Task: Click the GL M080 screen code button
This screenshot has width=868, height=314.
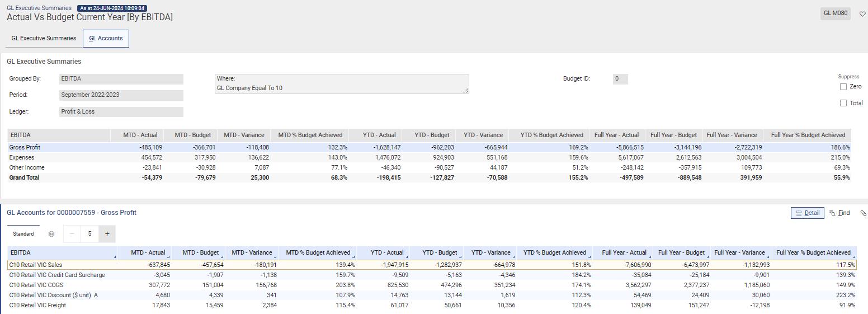Action: [x=836, y=13]
